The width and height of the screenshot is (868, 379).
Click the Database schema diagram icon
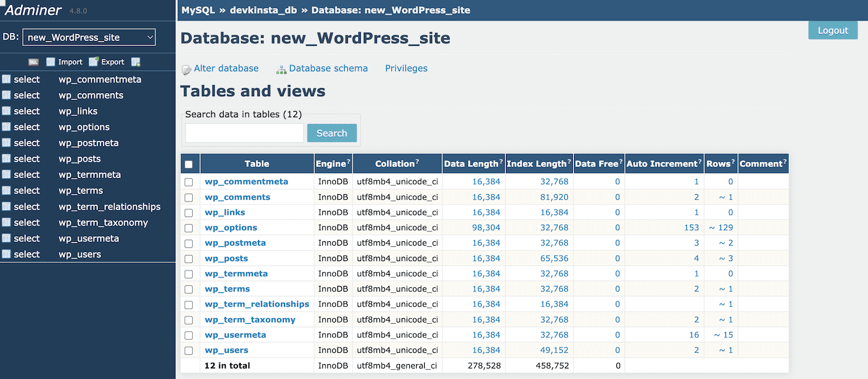tap(281, 69)
